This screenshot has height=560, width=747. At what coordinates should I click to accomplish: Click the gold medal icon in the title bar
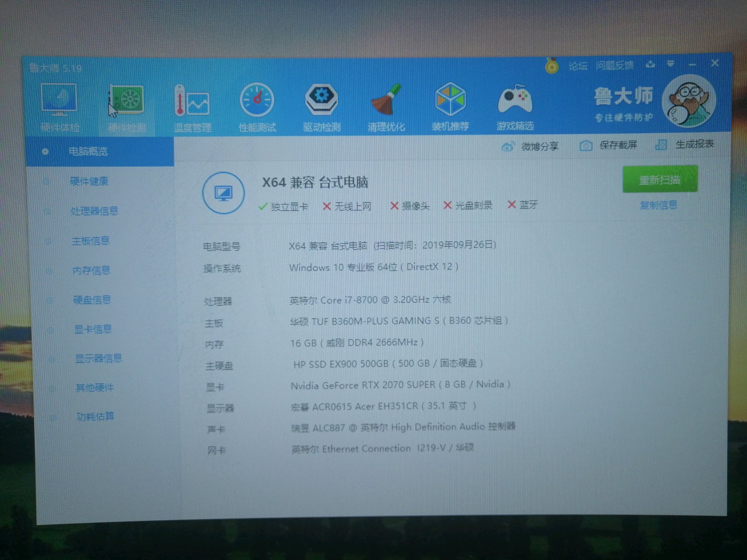[x=552, y=66]
